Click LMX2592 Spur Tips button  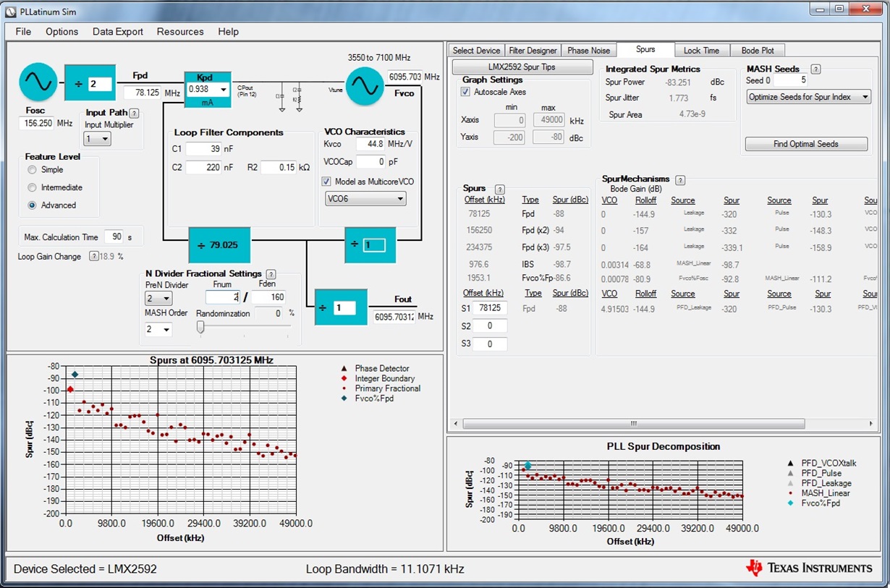(x=522, y=67)
